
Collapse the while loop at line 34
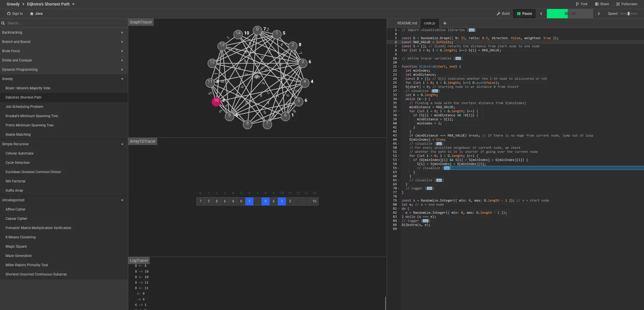(x=399, y=99)
